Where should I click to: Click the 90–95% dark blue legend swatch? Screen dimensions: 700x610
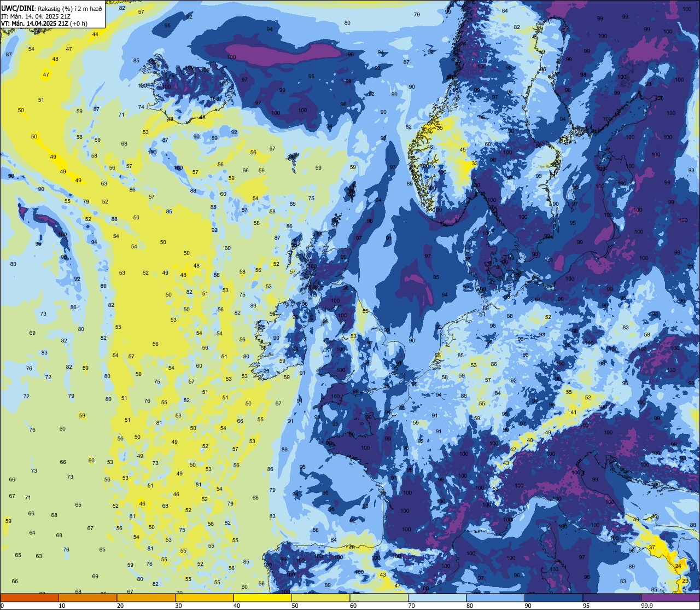coord(553,597)
